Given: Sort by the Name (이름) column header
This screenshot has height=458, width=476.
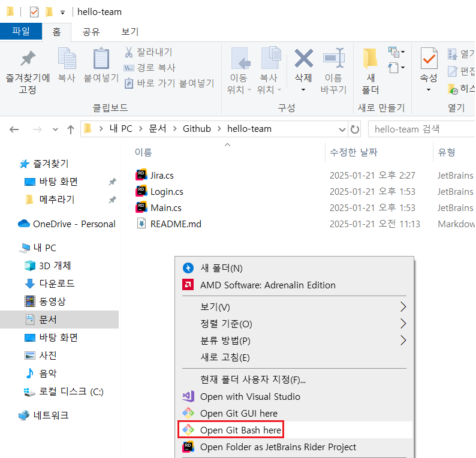Looking at the screenshot, I should (143, 152).
